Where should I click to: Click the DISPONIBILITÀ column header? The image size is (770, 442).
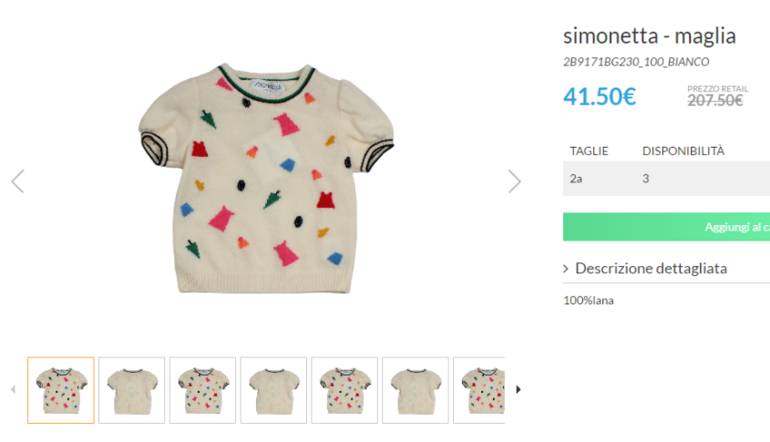[x=683, y=151]
